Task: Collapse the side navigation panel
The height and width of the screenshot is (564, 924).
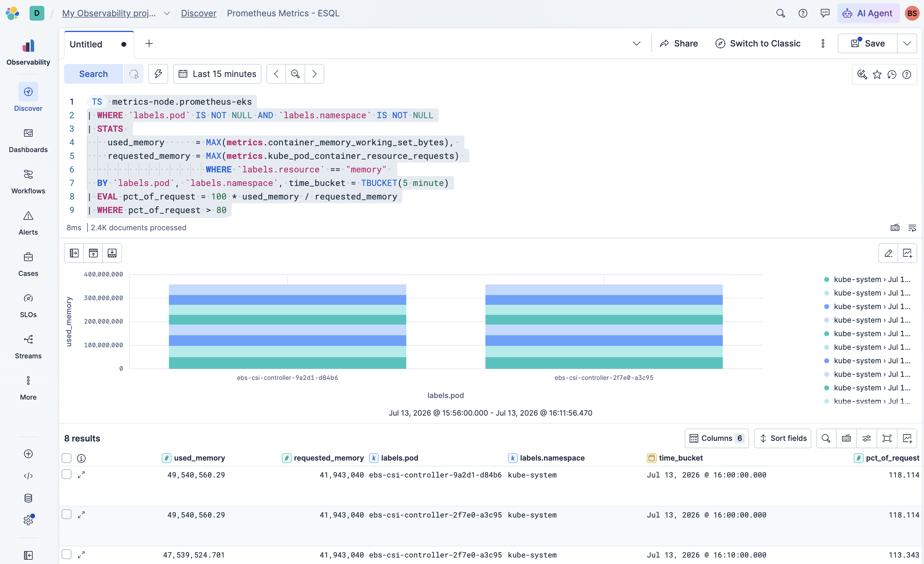Action: tap(28, 555)
